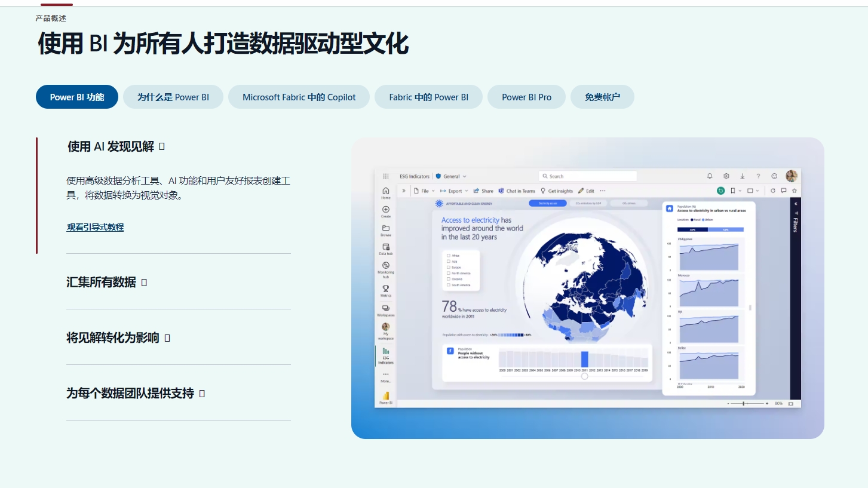Click notifications bell icon
The width and height of the screenshot is (868, 488).
pos(710,176)
